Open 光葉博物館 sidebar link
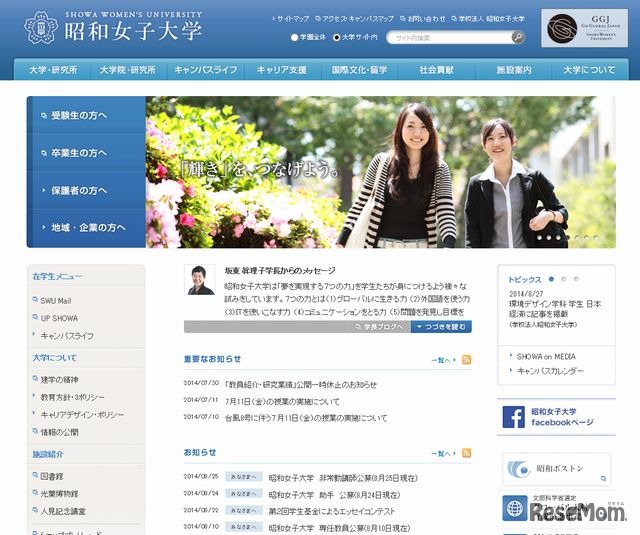Viewport: 640px width, 535px height. click(59, 494)
